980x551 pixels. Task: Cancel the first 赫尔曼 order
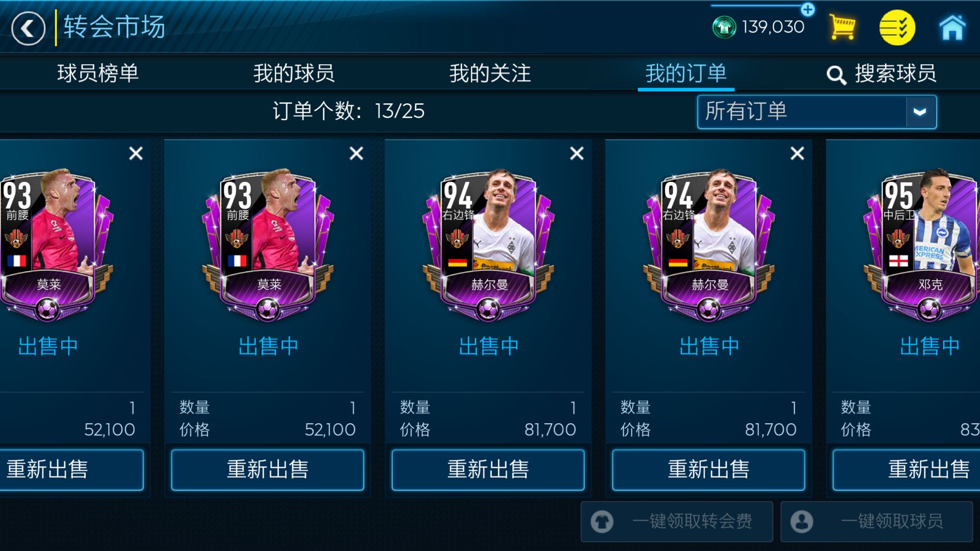(577, 153)
